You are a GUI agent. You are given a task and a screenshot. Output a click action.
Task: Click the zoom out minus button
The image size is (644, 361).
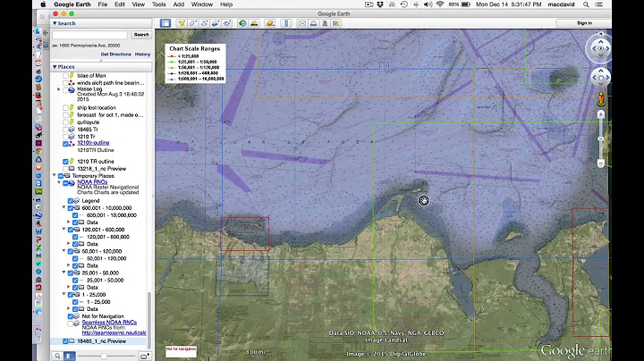click(600, 164)
